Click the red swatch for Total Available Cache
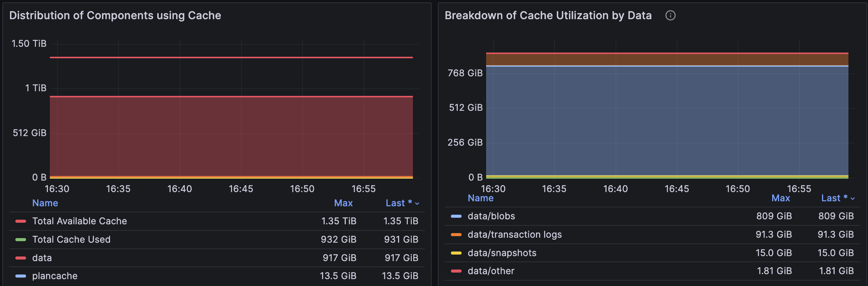The height and width of the screenshot is (286, 868). tap(20, 221)
